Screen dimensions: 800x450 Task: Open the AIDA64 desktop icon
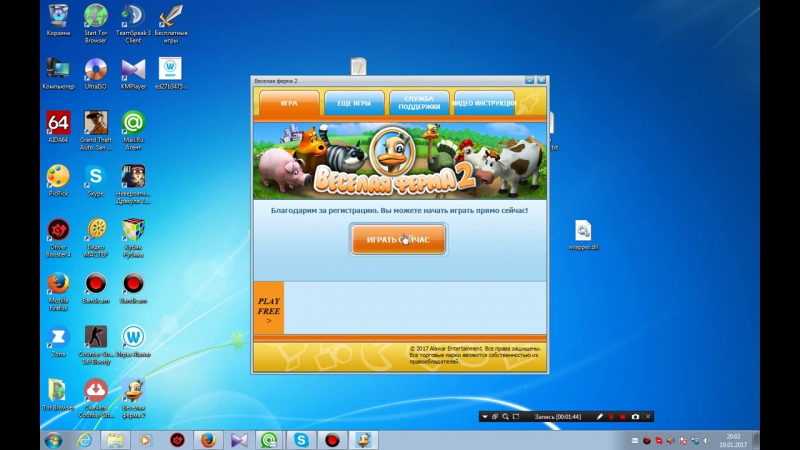point(58,124)
